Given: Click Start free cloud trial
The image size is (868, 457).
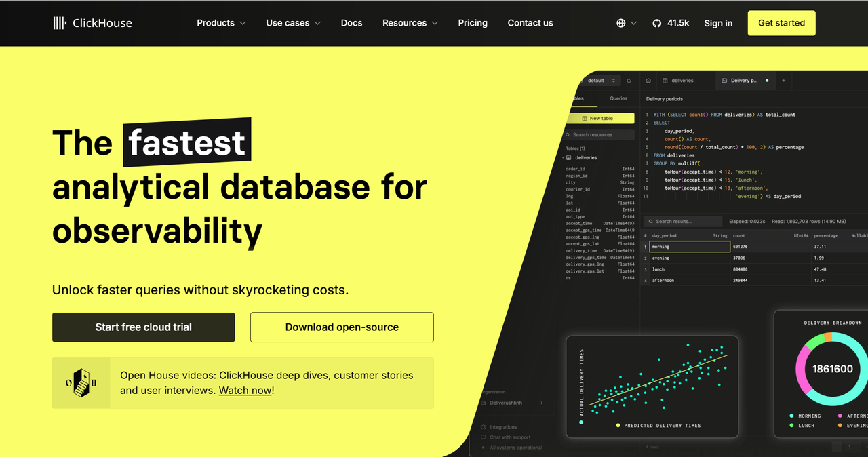Looking at the screenshot, I should (x=144, y=327).
